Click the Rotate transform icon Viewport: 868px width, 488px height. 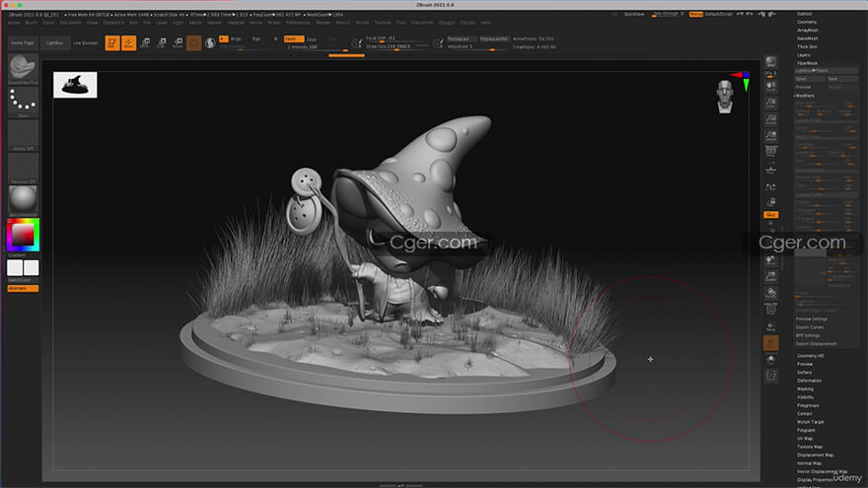pyautogui.click(x=178, y=43)
